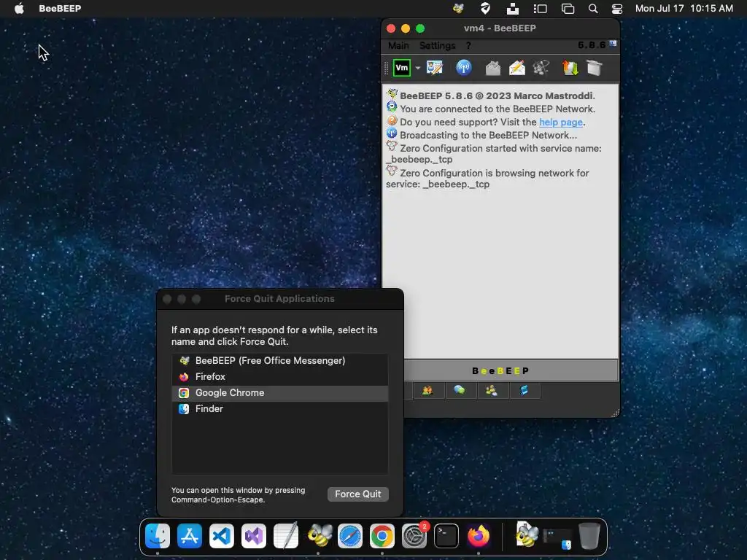
Task: Open the BeeBEEP application menu in menu bar
Action: click(x=60, y=9)
